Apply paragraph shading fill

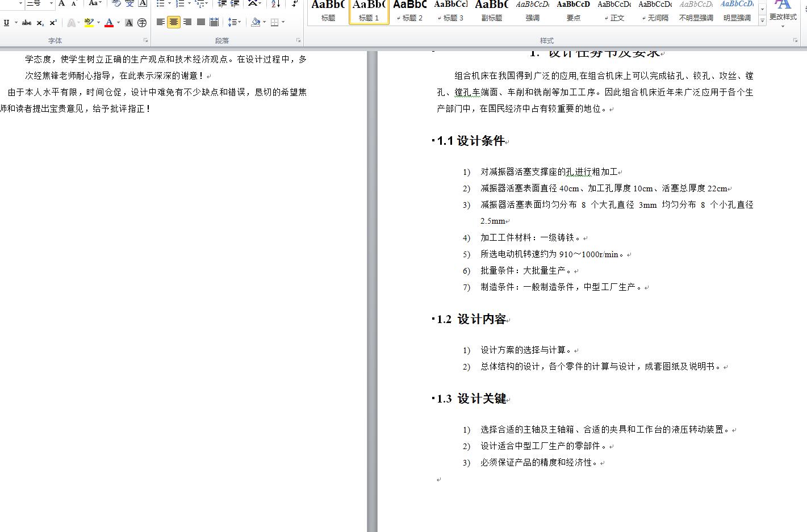tap(256, 22)
